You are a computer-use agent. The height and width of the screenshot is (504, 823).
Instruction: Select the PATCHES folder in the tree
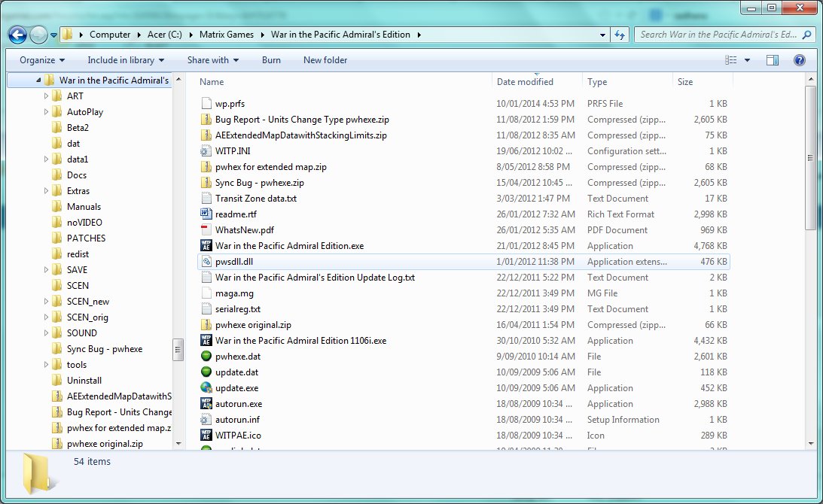point(86,238)
